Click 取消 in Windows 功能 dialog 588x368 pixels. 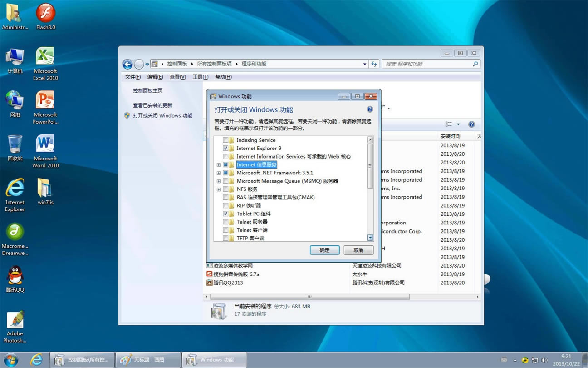[358, 250]
